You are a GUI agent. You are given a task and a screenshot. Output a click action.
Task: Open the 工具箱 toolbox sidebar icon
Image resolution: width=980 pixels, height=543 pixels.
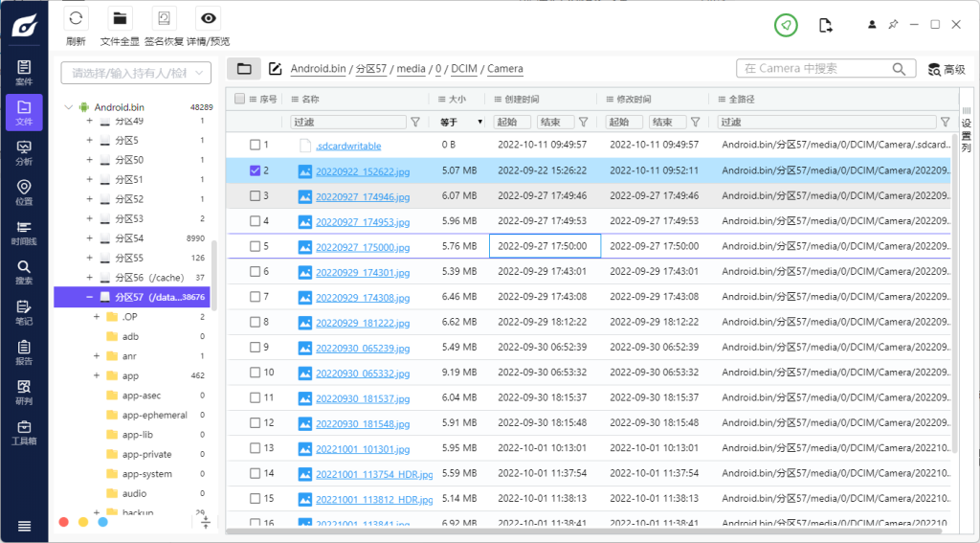[x=24, y=432]
